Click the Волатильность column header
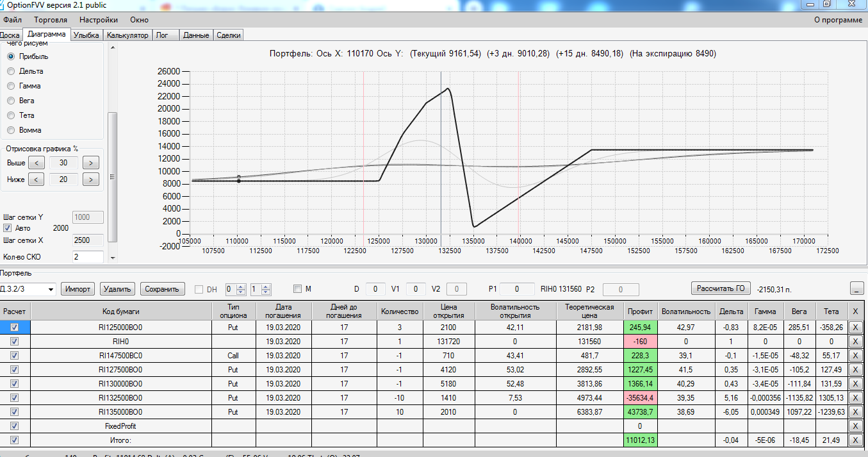This screenshot has width=868, height=457. pyautogui.click(x=686, y=312)
